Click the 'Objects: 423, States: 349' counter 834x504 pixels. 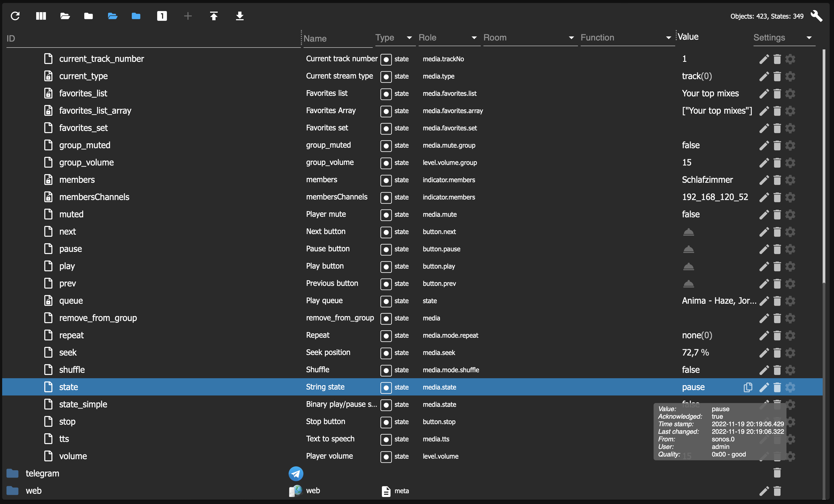click(767, 16)
